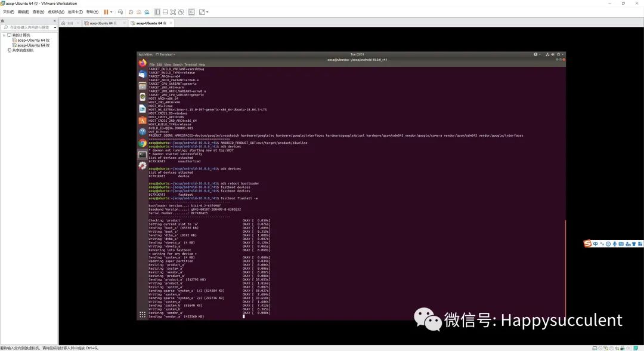Image resolution: width=644 pixels, height=351 pixels.
Task: Open the 选项卡(T) menu
Action: 75,12
